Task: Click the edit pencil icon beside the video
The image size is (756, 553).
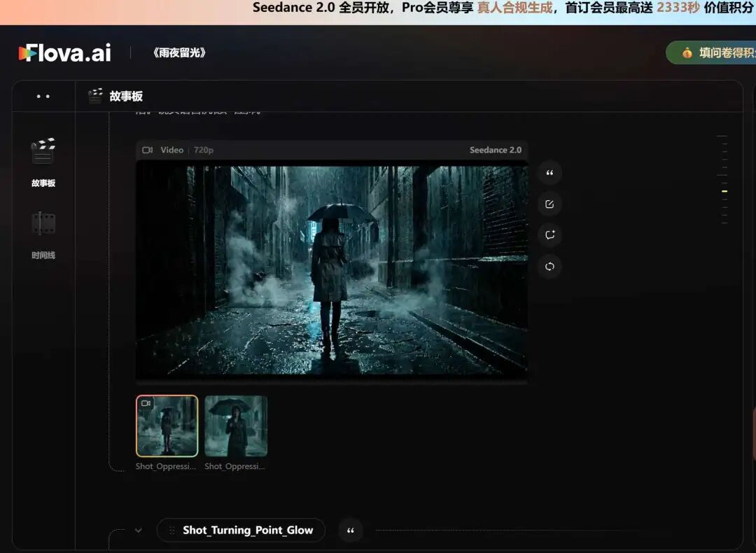Action: coord(549,204)
